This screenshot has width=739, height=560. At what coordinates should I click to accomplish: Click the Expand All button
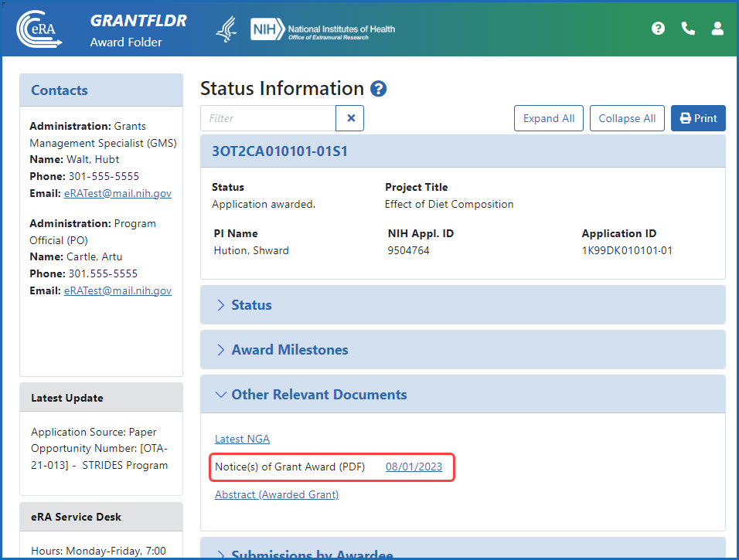pyautogui.click(x=549, y=118)
